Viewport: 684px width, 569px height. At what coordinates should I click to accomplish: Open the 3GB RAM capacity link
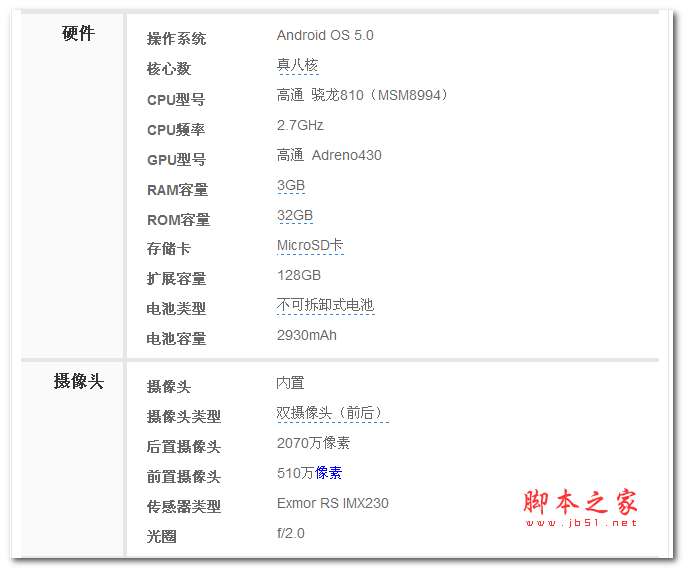[291, 186]
